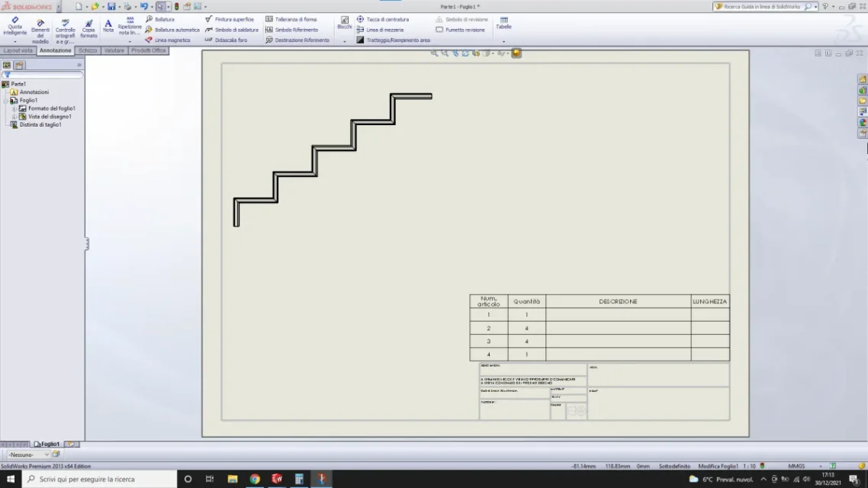The image size is (868, 488).
Task: Click the Select cursor tool
Action: click(x=160, y=7)
